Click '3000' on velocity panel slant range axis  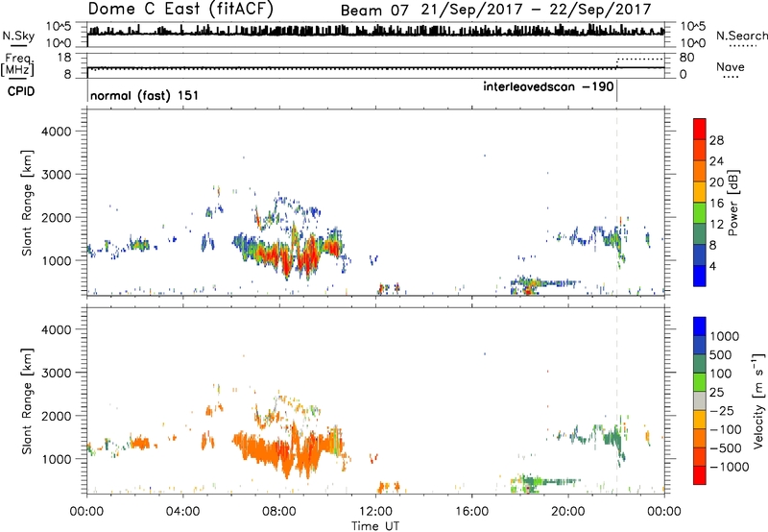tap(57, 373)
